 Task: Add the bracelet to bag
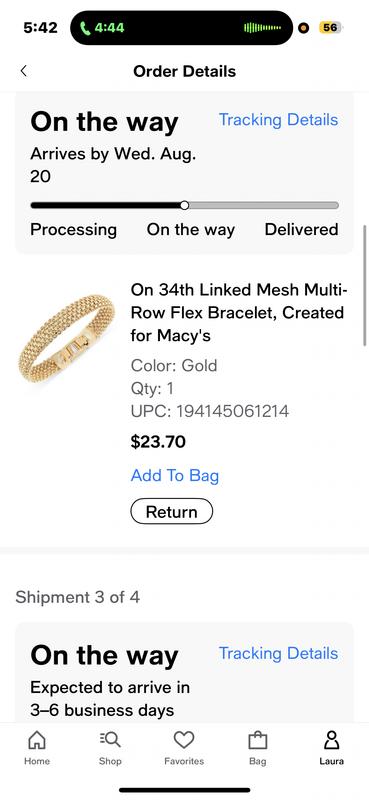click(x=175, y=476)
